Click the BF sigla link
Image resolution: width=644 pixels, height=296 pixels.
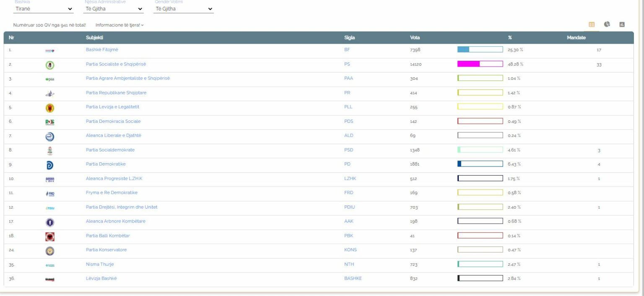tap(347, 49)
